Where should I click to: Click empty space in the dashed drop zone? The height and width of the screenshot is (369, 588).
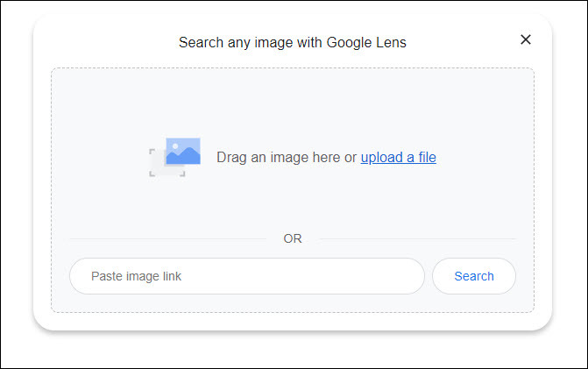(293, 102)
